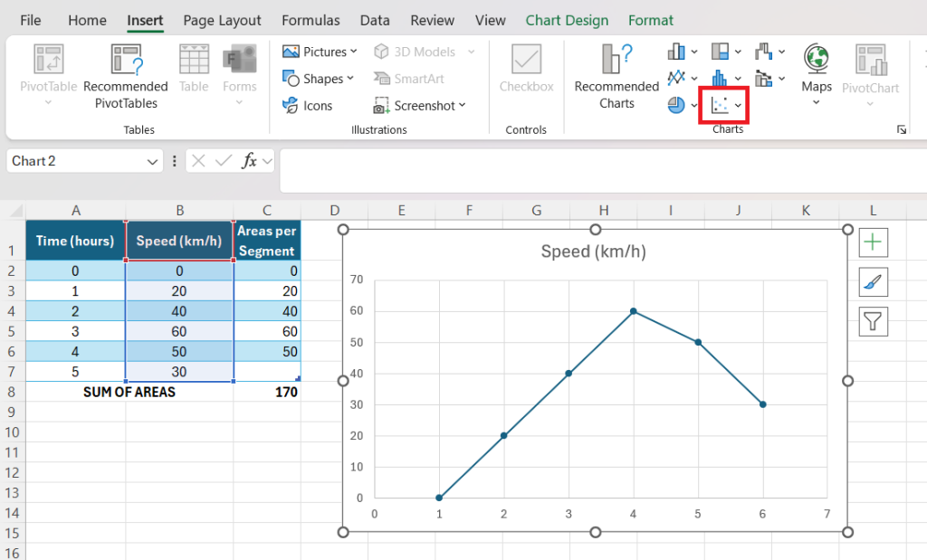Open the Charts dialog box launcher
Viewport: 927px width, 560px height.
[x=902, y=129]
